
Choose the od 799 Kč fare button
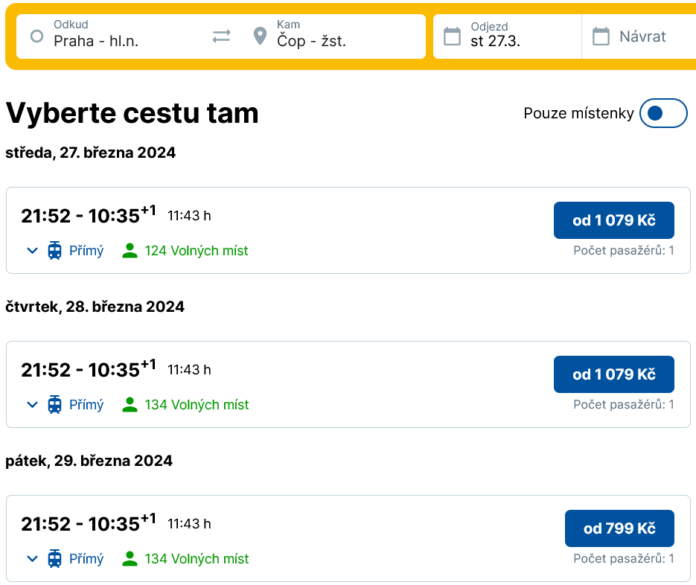tap(619, 528)
